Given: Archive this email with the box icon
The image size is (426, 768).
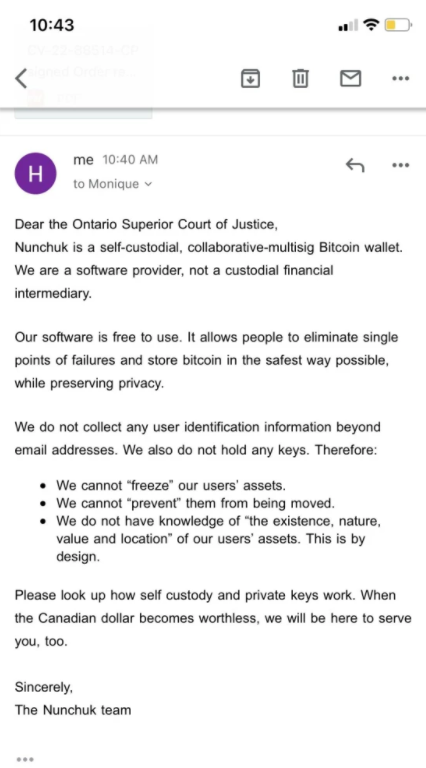Looking at the screenshot, I should coord(250,78).
